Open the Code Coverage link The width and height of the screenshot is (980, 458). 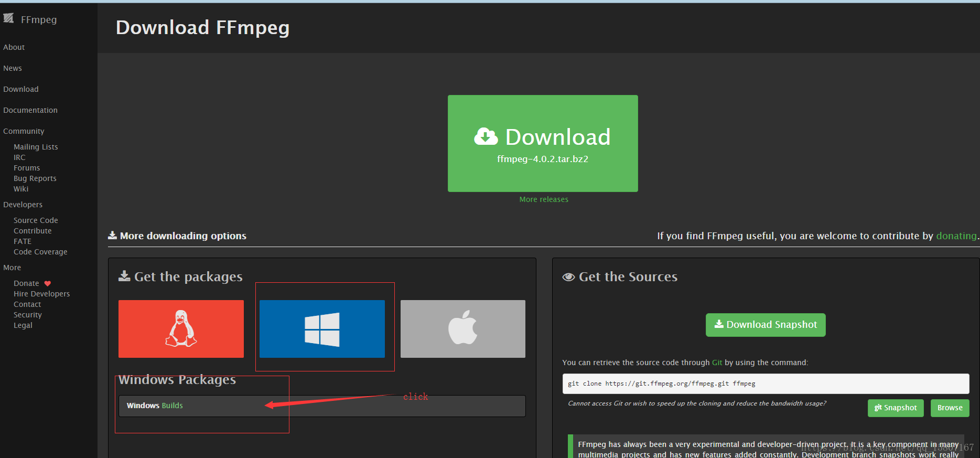click(40, 252)
